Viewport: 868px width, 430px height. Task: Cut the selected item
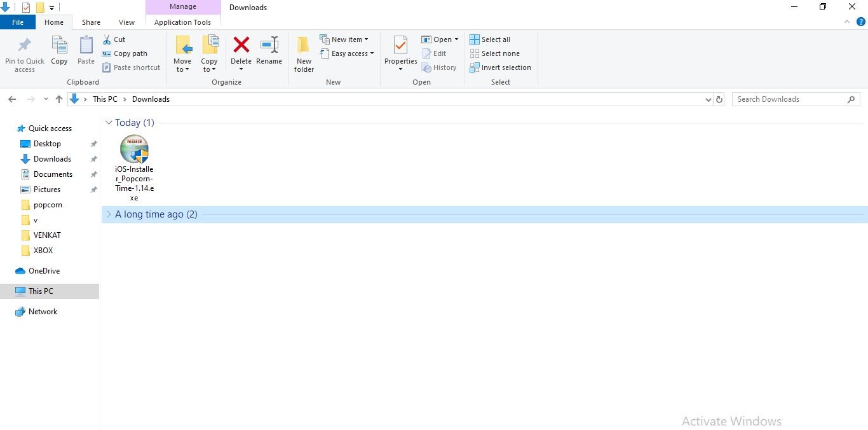(114, 39)
